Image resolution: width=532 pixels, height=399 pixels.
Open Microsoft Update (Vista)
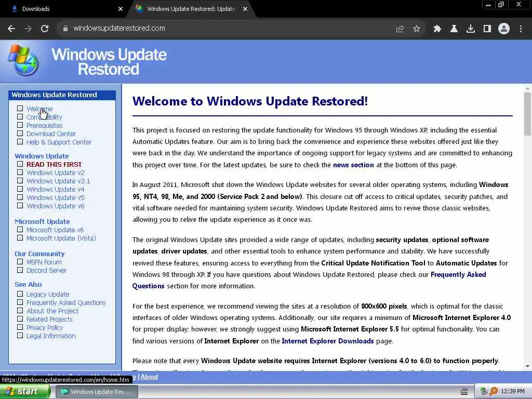(61, 238)
